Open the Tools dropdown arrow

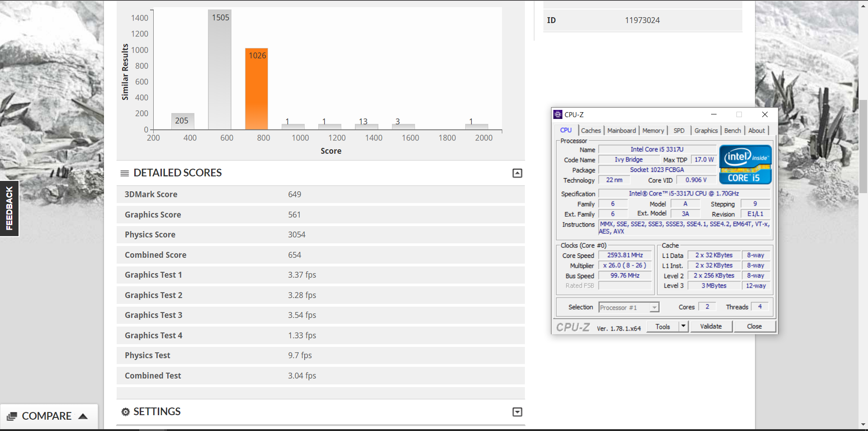coord(684,327)
